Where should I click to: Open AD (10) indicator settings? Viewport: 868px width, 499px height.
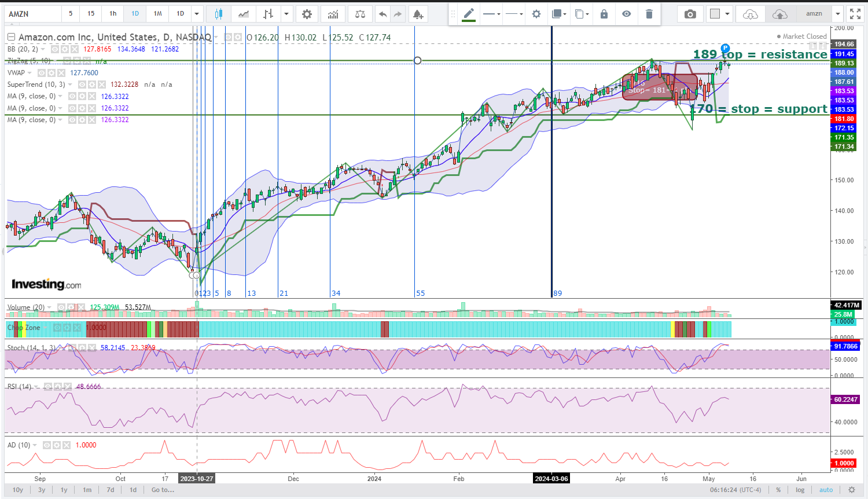[57, 445]
